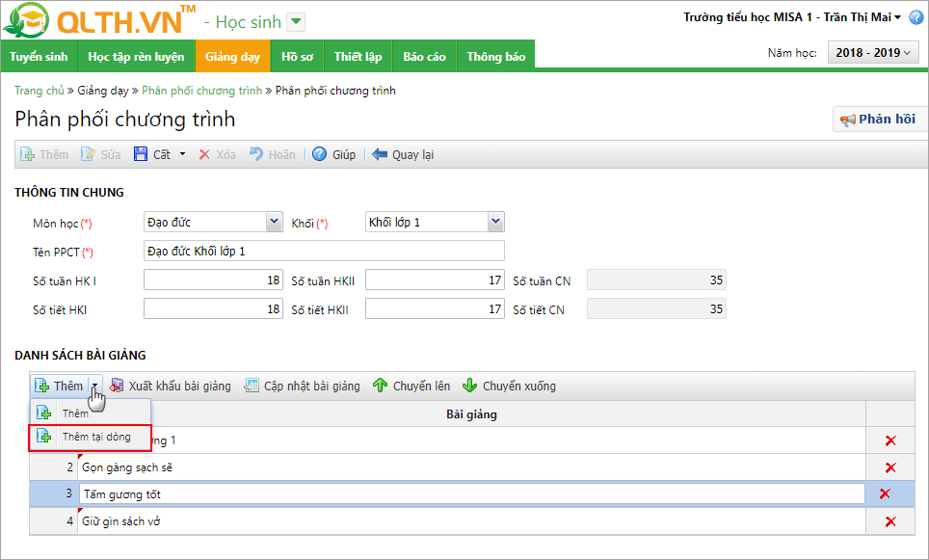The height and width of the screenshot is (560, 929).
Task: Click the Phản hồi feedback button
Action: click(878, 120)
